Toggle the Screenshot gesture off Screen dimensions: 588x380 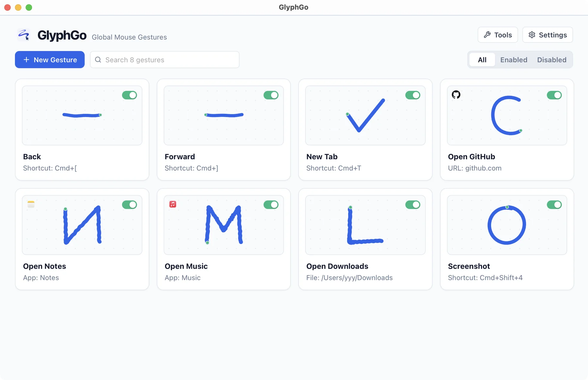pos(554,205)
